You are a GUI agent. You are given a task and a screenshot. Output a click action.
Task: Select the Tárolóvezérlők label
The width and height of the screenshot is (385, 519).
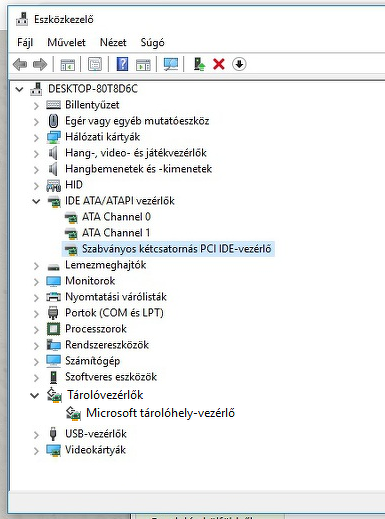tap(105, 395)
